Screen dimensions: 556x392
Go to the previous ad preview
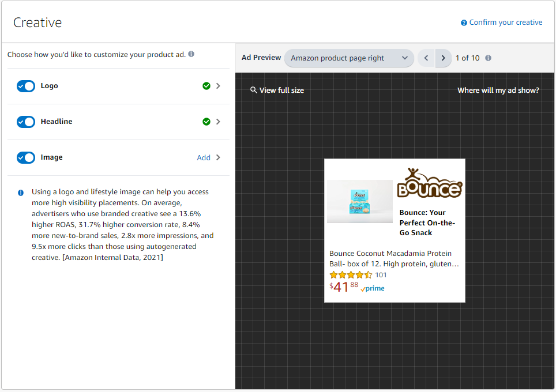click(426, 58)
